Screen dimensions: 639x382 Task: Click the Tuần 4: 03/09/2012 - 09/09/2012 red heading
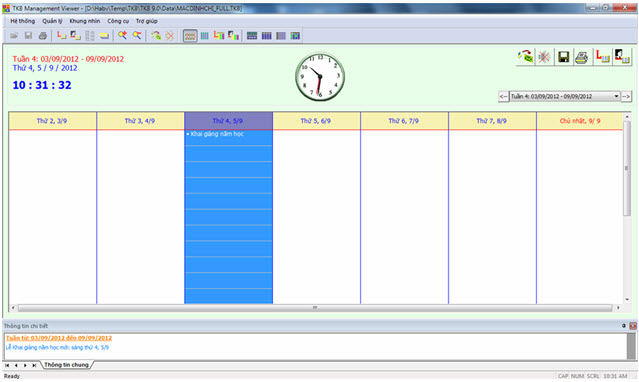point(68,59)
